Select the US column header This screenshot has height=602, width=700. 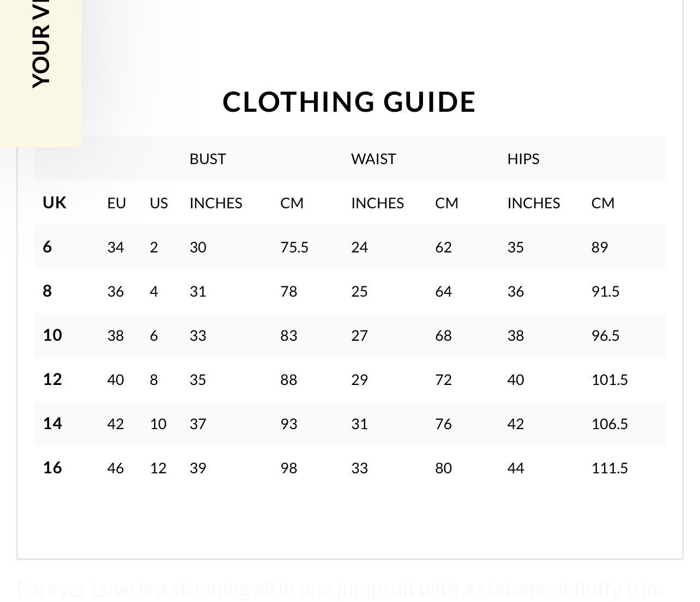tap(159, 203)
